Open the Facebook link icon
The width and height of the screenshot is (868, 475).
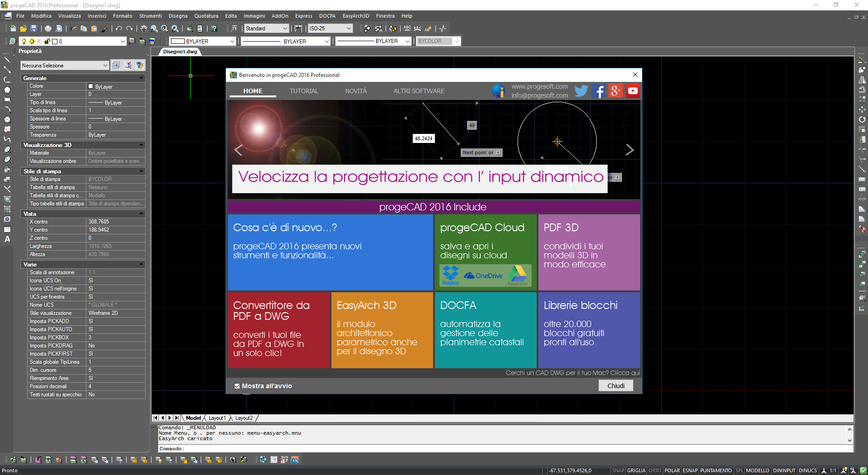(x=599, y=91)
